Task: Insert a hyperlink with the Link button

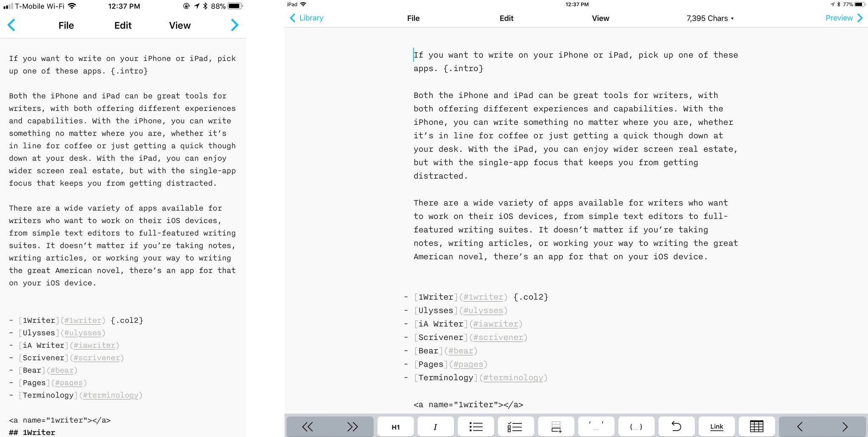Action: point(717,426)
